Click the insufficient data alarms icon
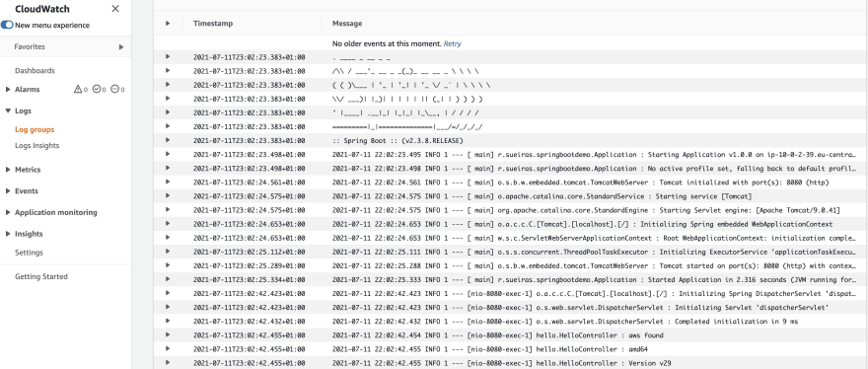This screenshot has width=868, height=369. point(114,89)
